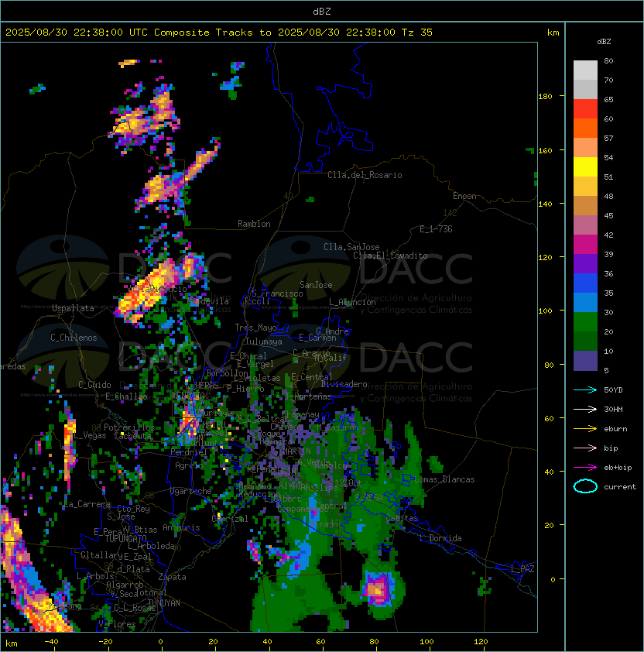Click the royal blue 36 dBZ swatch
Screen dimensions: 644x652
coord(585,283)
